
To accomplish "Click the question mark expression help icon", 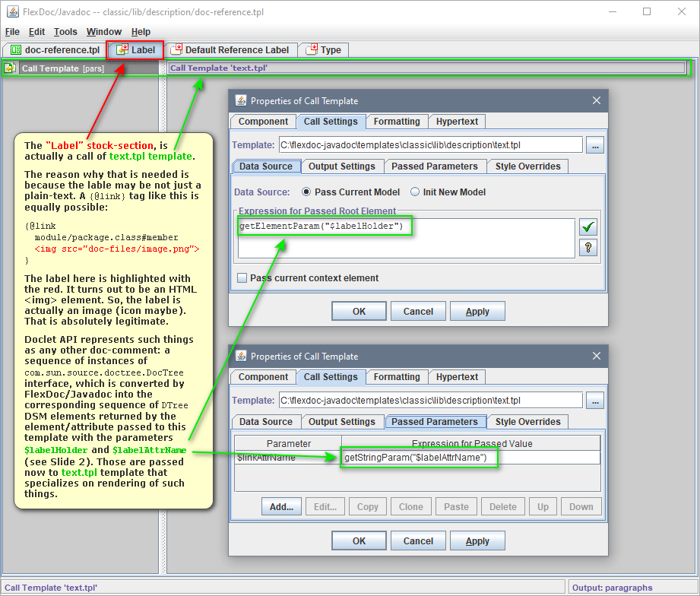I will click(587, 247).
